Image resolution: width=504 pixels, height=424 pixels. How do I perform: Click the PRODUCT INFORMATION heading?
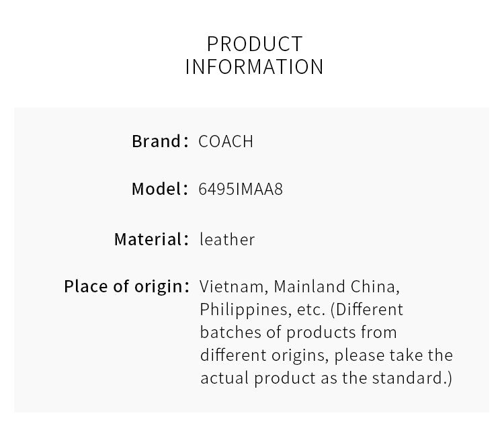pos(254,55)
